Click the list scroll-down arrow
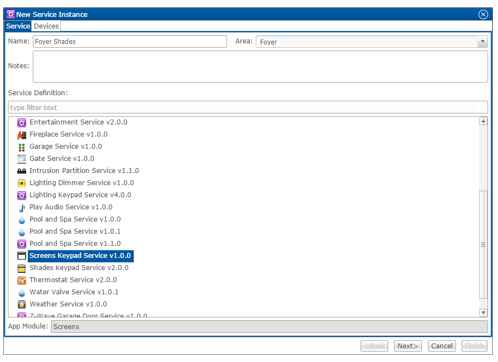The image size is (498, 362). coord(483,312)
